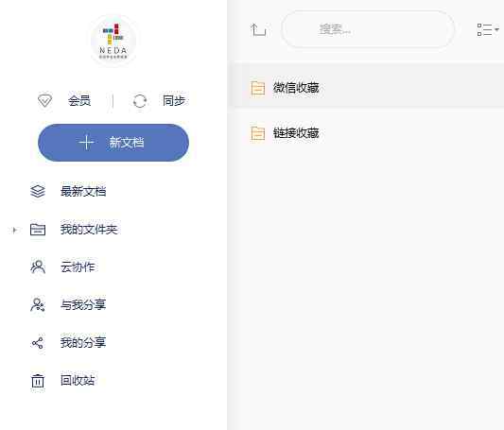This screenshot has width=504, height=430.
Task: Click the 我的分享 share icon
Action: click(38, 343)
